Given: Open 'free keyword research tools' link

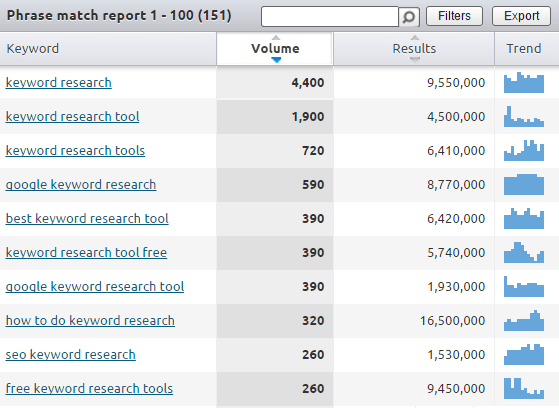Looking at the screenshot, I should point(89,388).
